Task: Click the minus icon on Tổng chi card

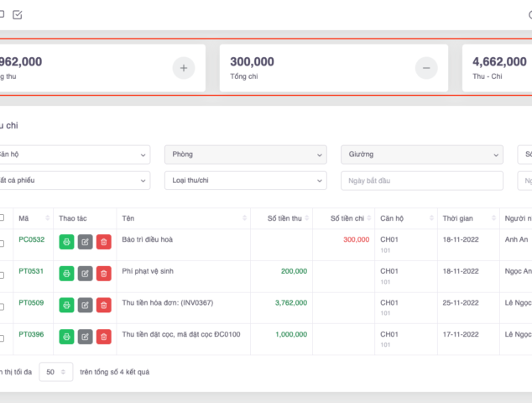Action: pyautogui.click(x=426, y=68)
